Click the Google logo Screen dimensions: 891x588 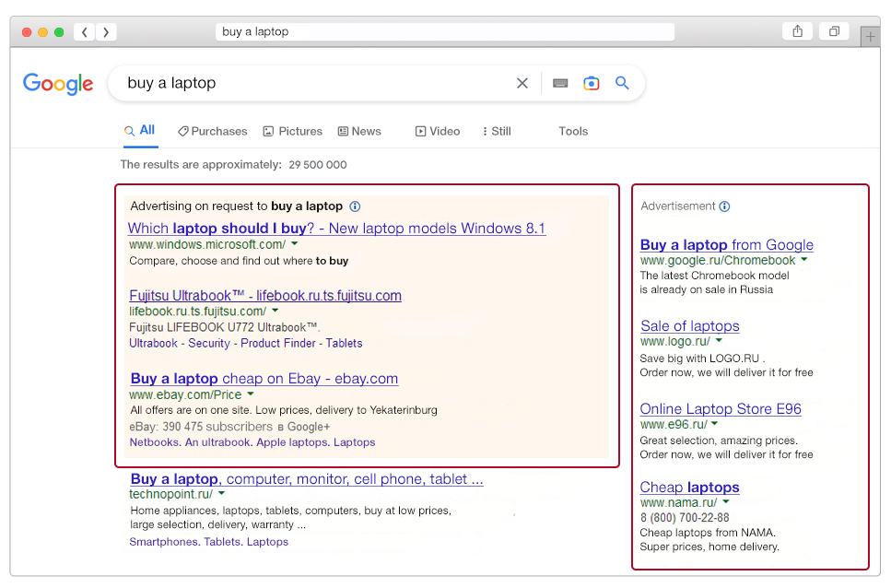[x=58, y=84]
